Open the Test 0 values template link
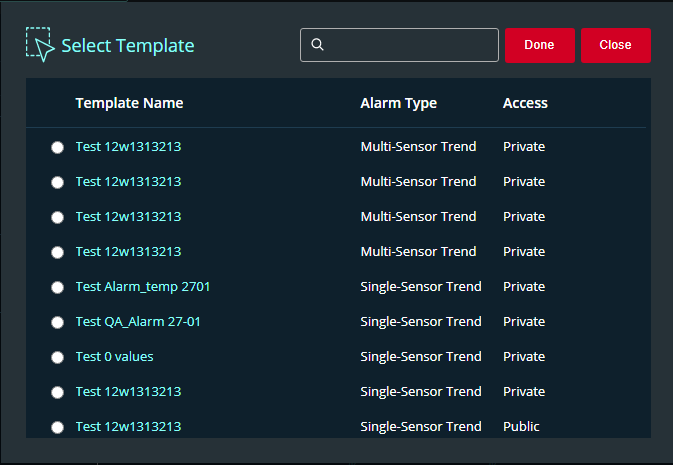The image size is (673, 465). 114,357
